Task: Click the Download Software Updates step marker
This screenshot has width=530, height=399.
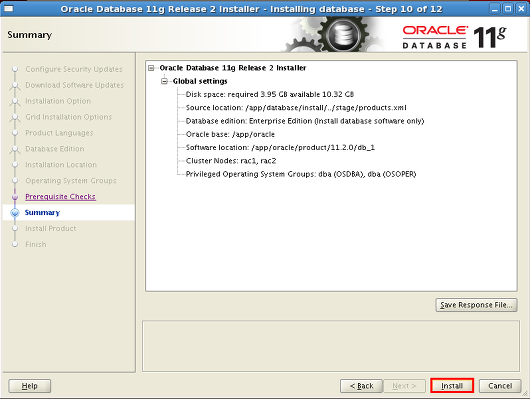Action: [15, 86]
